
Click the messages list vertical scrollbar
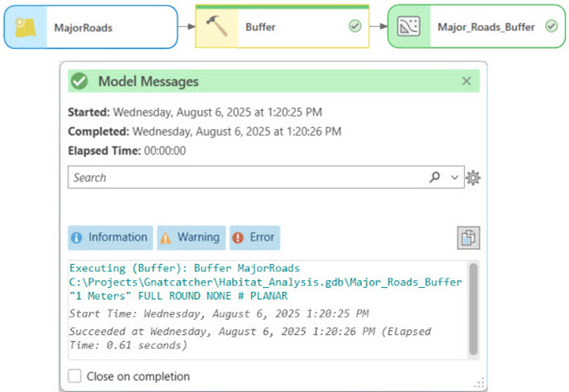(x=473, y=309)
